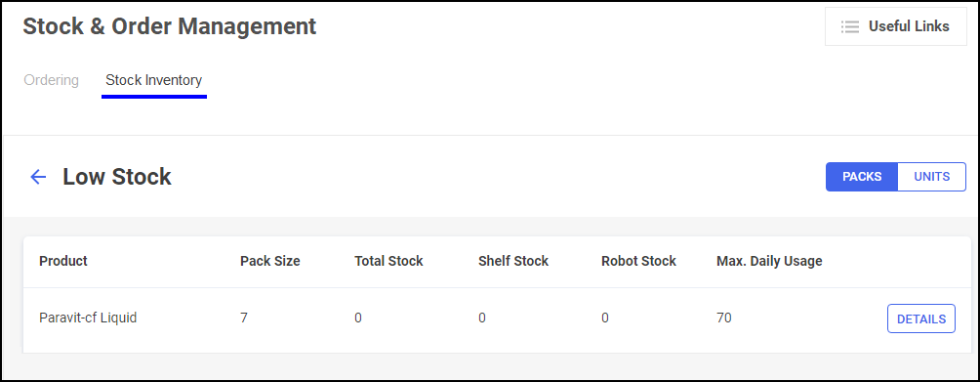
Task: Click the Low Stock heading
Action: (x=117, y=177)
